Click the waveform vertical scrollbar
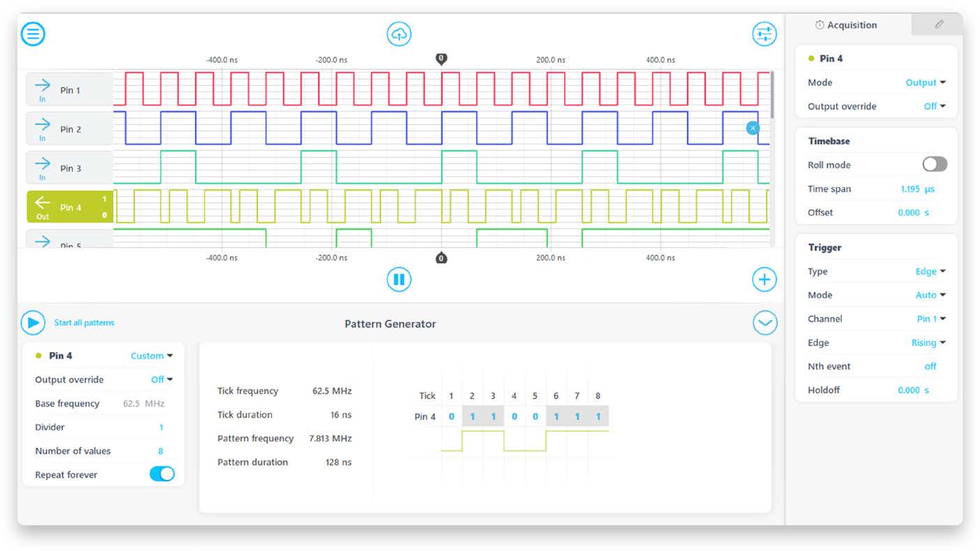 (x=772, y=94)
